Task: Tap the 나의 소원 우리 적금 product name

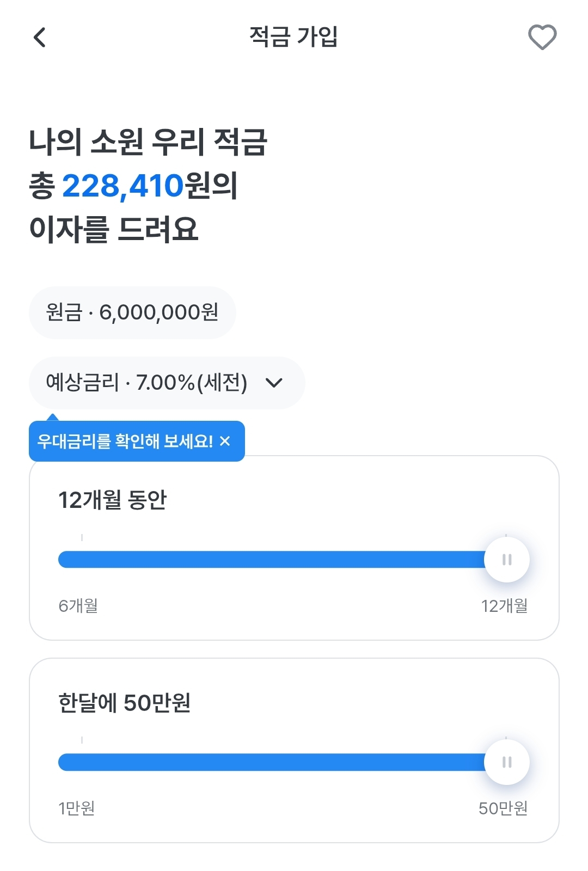Action: pyautogui.click(x=148, y=142)
